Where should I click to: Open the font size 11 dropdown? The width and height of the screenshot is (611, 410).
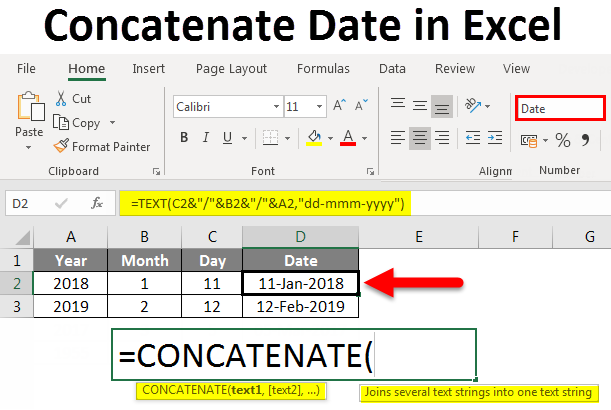[x=320, y=106]
